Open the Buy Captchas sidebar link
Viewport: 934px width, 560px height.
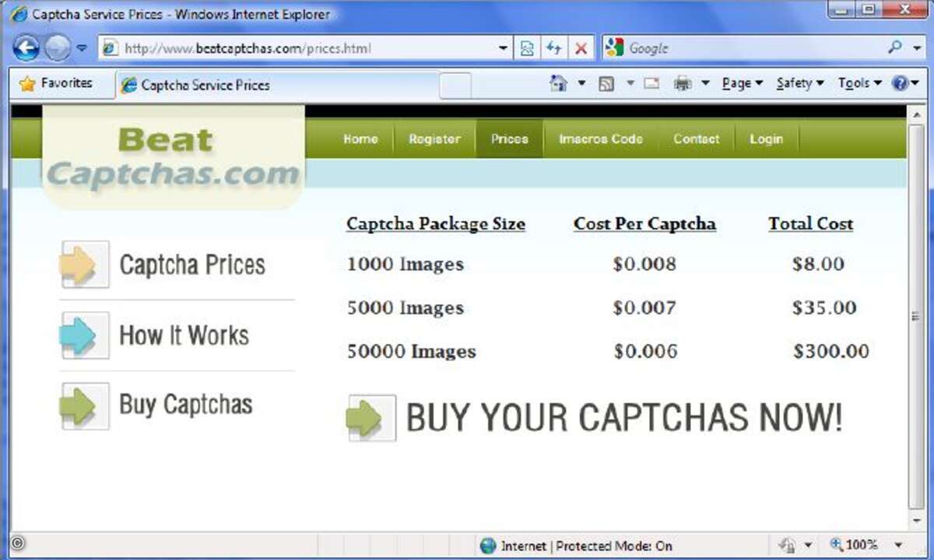point(186,405)
